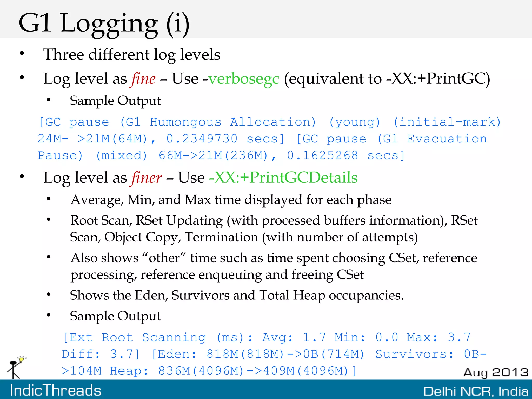Click 'Scan, Object Copy, Termination' line
This screenshot has height=399, width=532.
click(x=244, y=237)
